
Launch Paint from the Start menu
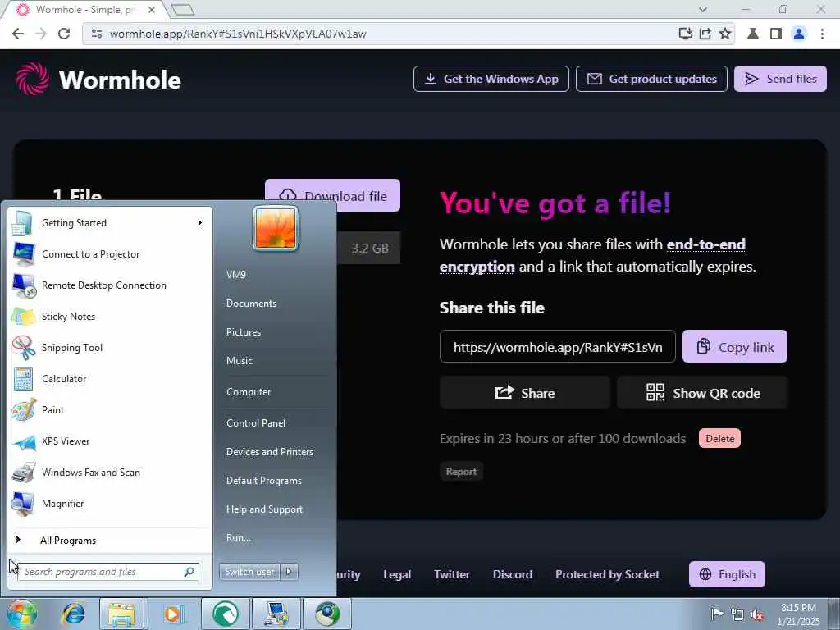click(x=109, y=410)
